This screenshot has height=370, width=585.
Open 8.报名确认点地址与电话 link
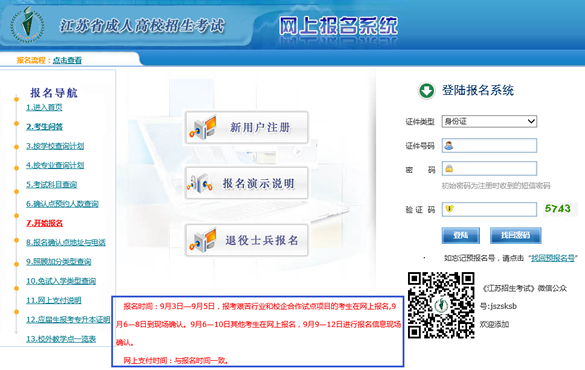66,242
